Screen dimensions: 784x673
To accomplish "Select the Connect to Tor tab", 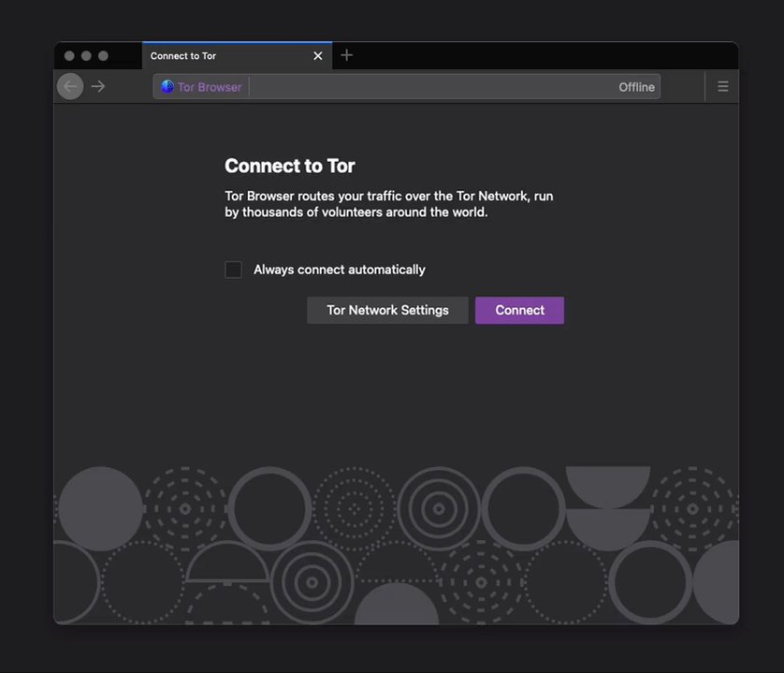I will click(x=237, y=55).
